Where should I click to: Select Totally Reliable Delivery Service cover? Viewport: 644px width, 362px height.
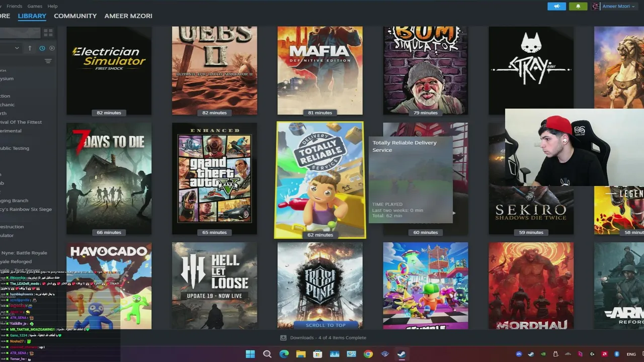(320, 179)
